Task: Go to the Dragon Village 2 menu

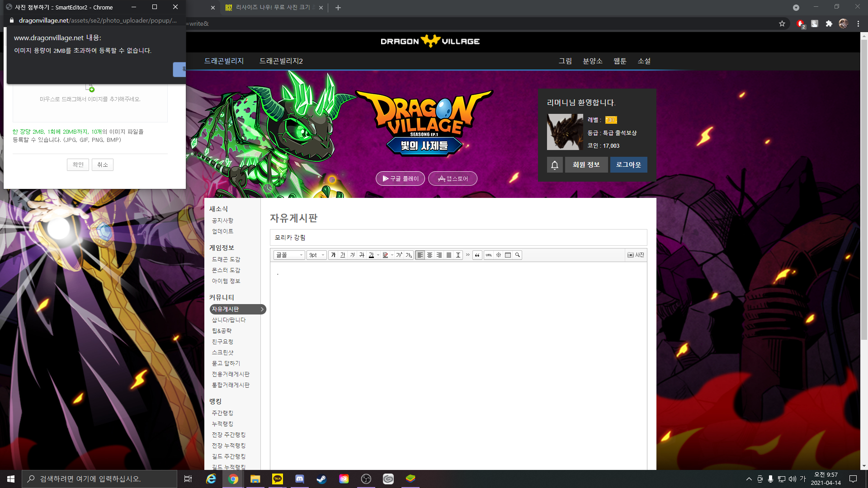Action: click(281, 61)
